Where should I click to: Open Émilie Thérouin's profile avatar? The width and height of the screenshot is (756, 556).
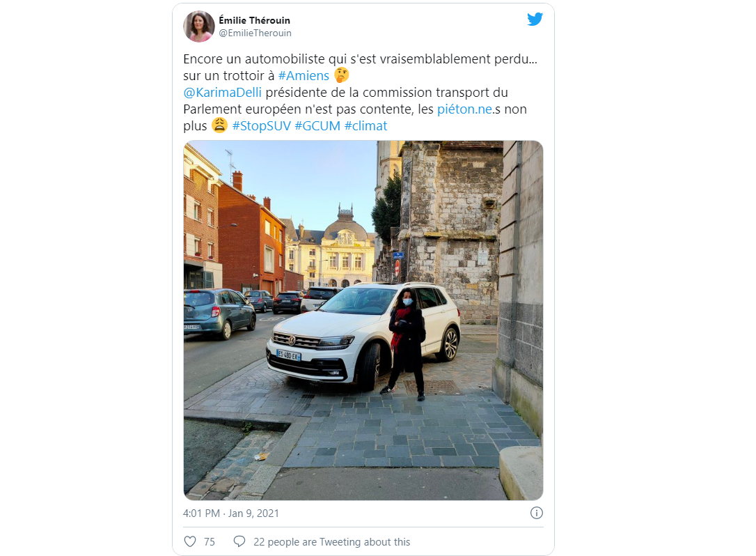click(198, 26)
